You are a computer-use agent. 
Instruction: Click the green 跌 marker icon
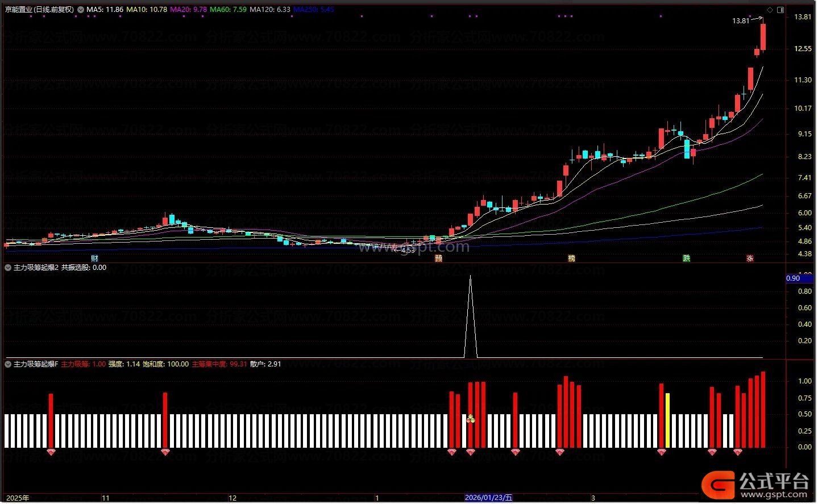(687, 258)
